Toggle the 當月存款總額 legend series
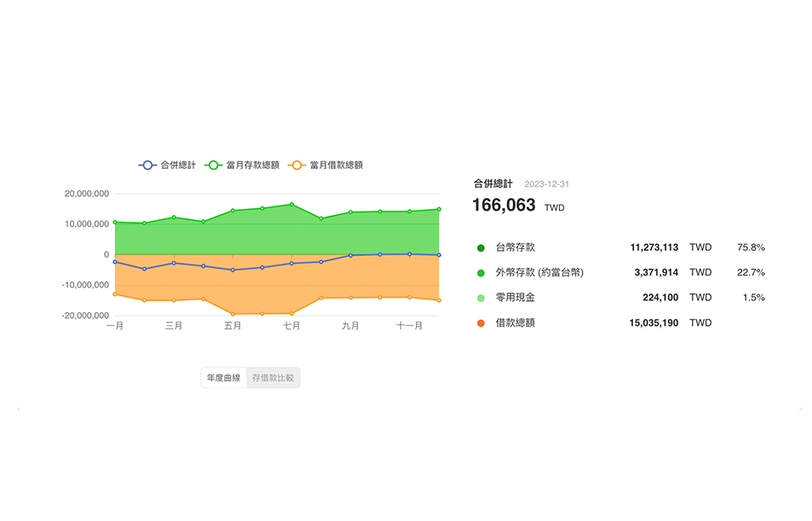 tap(242, 165)
